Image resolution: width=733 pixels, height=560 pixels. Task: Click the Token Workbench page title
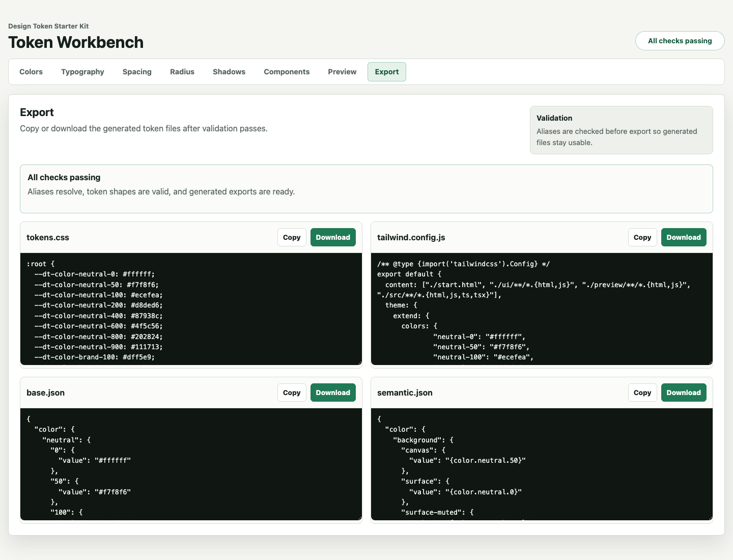(76, 42)
